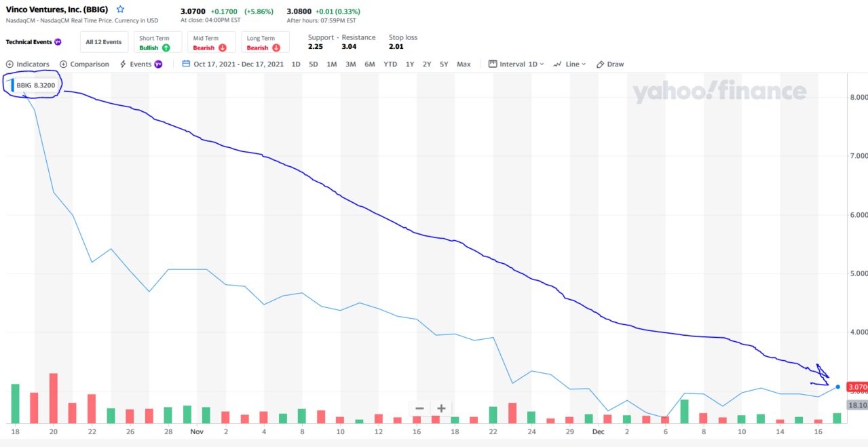The height and width of the screenshot is (447, 868).
Task: Open the Short Term Bullish card
Action: [157, 43]
